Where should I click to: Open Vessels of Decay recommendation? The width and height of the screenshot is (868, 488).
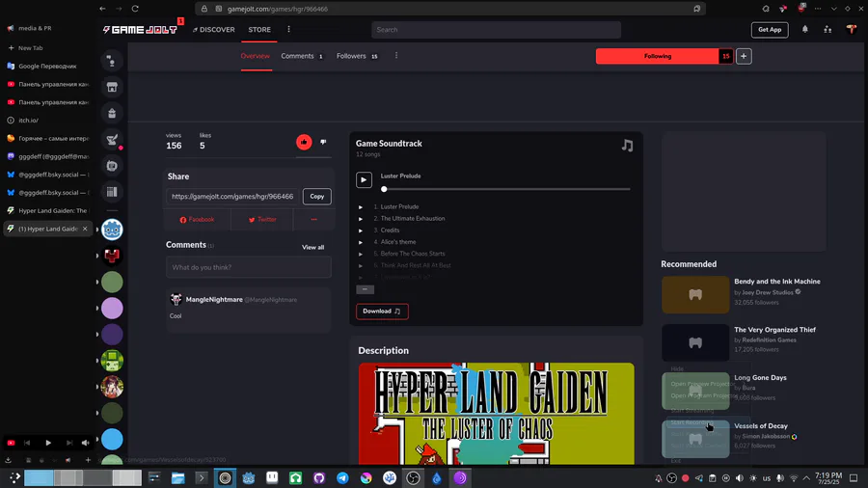tap(761, 426)
